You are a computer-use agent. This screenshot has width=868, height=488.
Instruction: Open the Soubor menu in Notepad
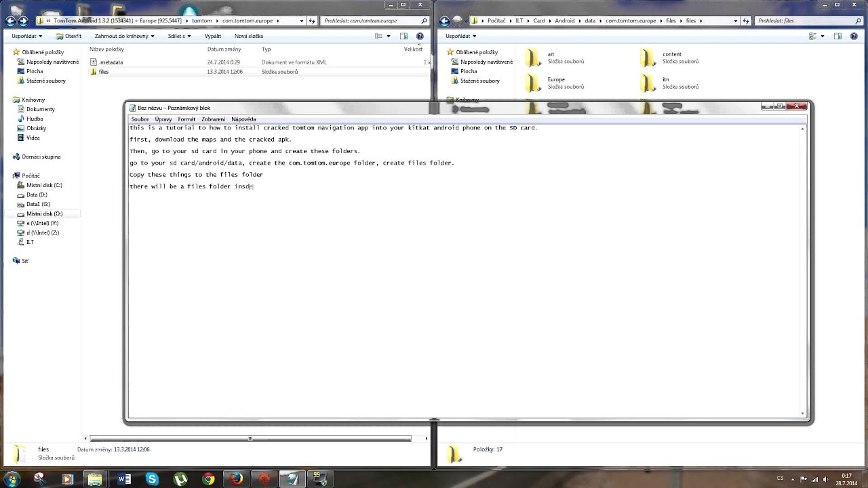pos(140,119)
